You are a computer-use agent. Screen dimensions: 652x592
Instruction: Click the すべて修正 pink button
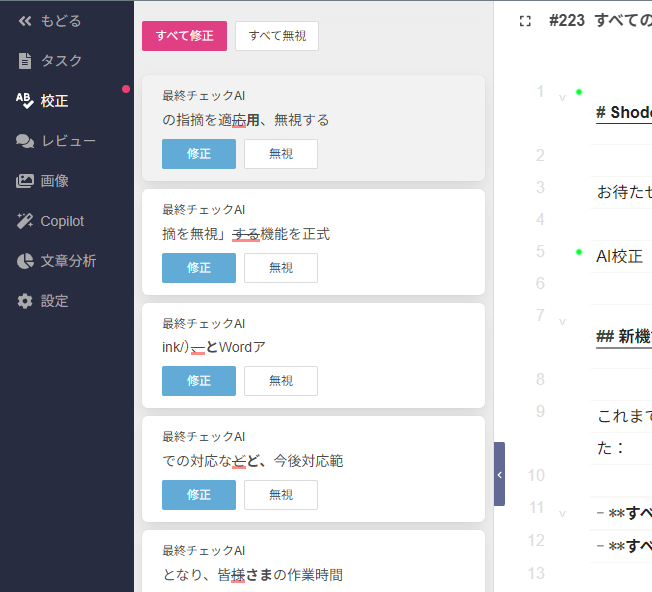point(184,36)
